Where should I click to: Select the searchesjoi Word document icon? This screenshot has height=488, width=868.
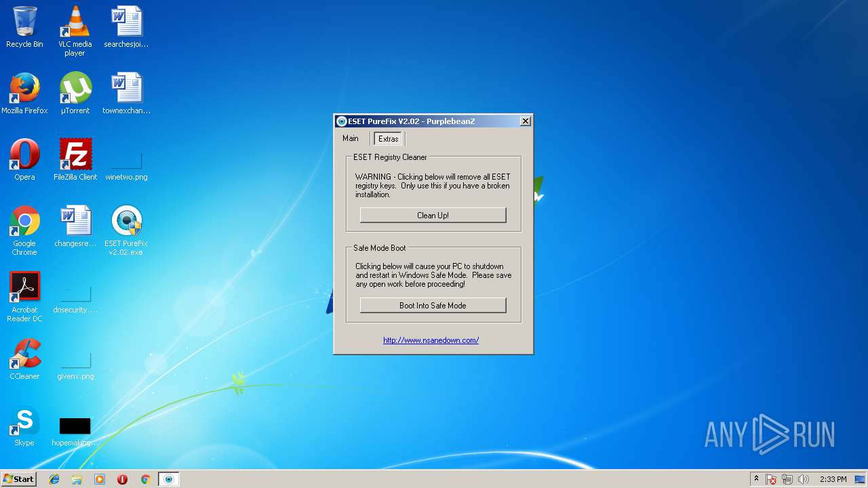(126, 27)
